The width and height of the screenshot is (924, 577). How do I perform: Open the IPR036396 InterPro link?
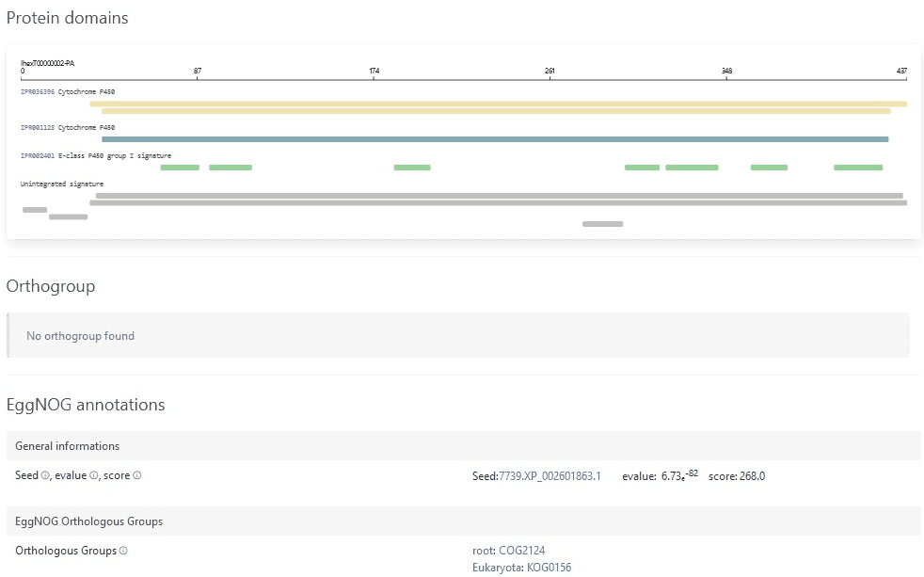pyautogui.click(x=38, y=91)
